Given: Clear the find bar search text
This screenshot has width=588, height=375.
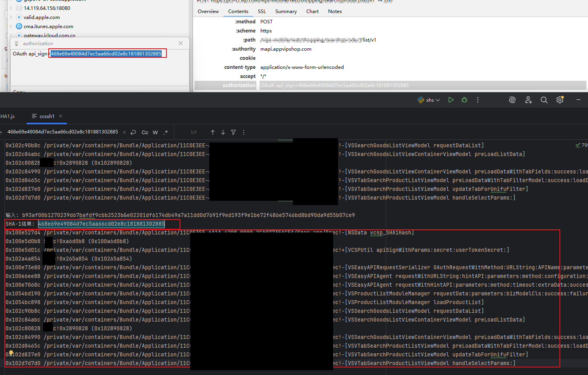Looking at the screenshot, I should pos(124,132).
